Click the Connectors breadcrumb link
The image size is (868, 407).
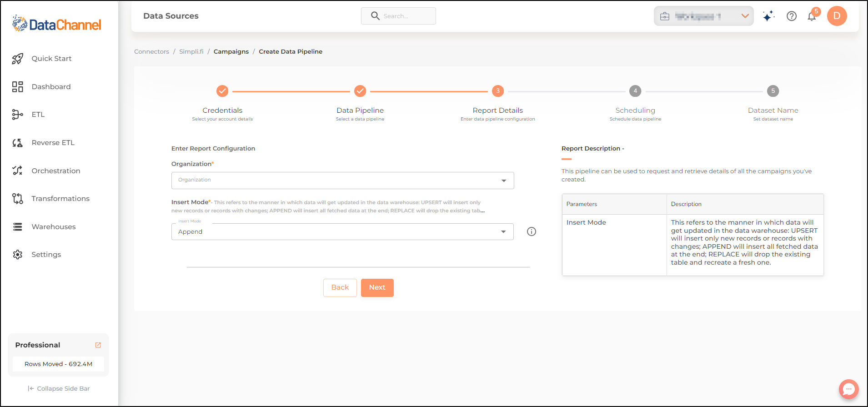click(151, 52)
